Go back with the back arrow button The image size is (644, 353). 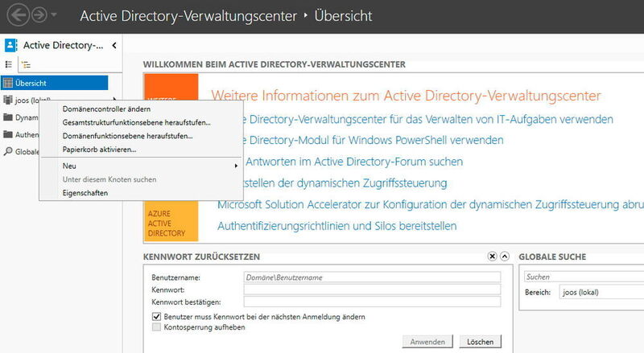click(x=18, y=15)
